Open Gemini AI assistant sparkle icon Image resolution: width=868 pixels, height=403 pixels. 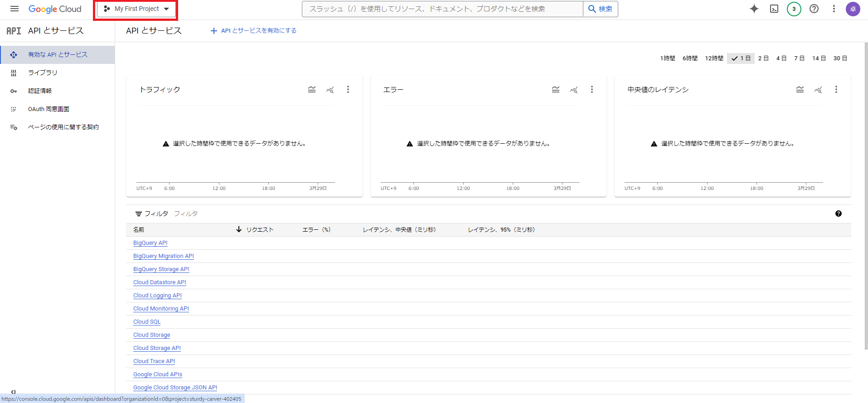[754, 9]
